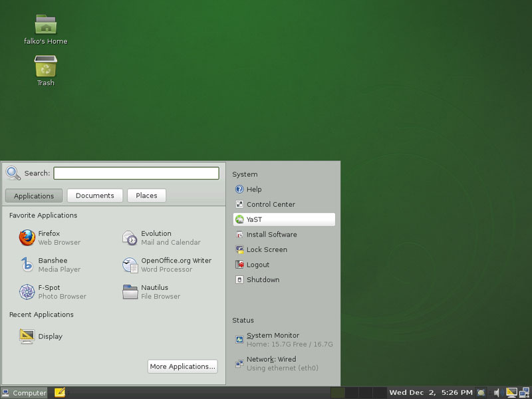Open the network computers tray icon
This screenshot has height=399, width=532.
524,393
